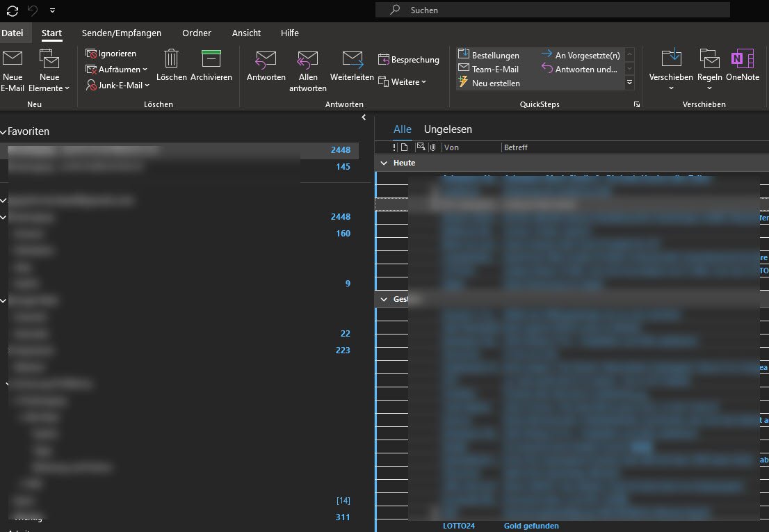Open the LOTTO24 Gold gefunden email
Viewport: 769px width, 532px height.
click(x=572, y=526)
